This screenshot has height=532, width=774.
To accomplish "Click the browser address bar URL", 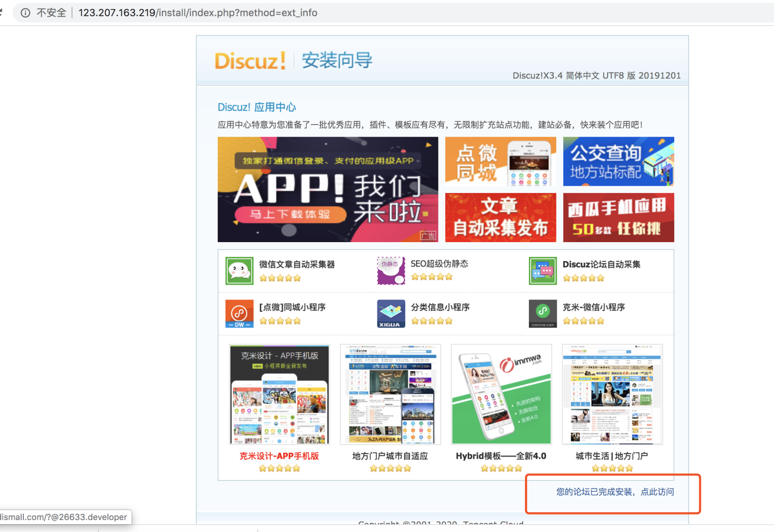I will point(198,13).
